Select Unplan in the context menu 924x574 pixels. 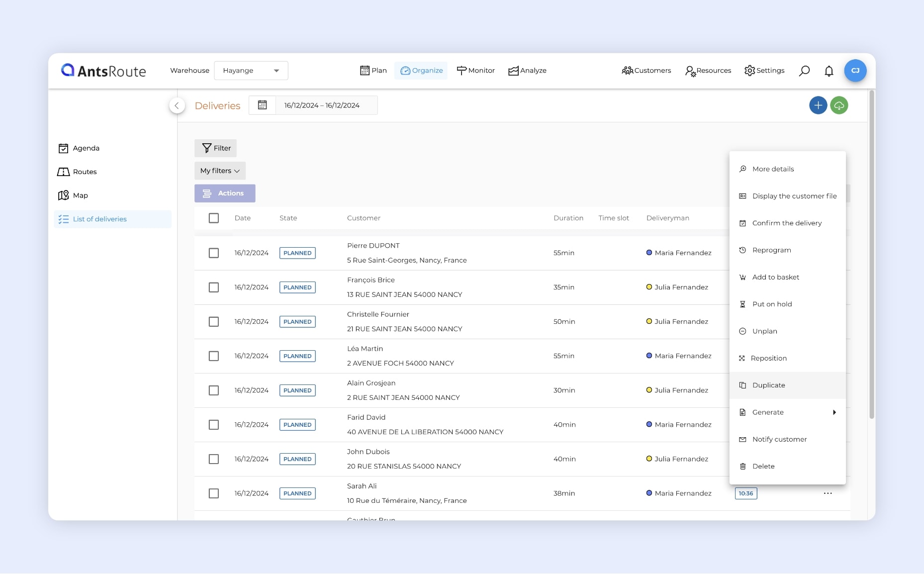(764, 331)
